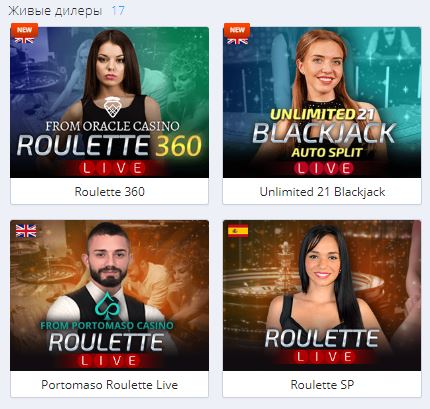Click the Unlimited 21 Blackjack title link
Image resolution: width=430 pixels, height=409 pixels.
(x=322, y=192)
